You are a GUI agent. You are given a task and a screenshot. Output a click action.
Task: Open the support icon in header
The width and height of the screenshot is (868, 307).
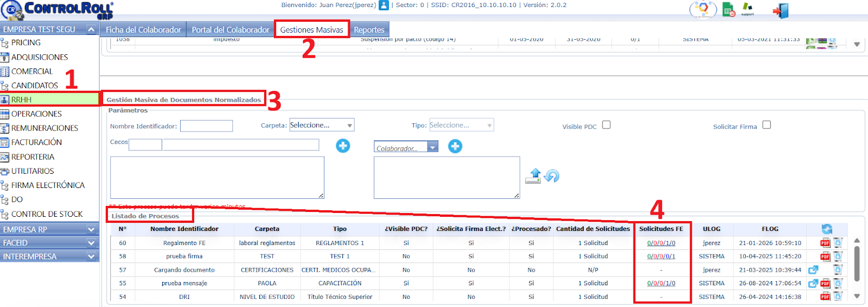(x=748, y=9)
